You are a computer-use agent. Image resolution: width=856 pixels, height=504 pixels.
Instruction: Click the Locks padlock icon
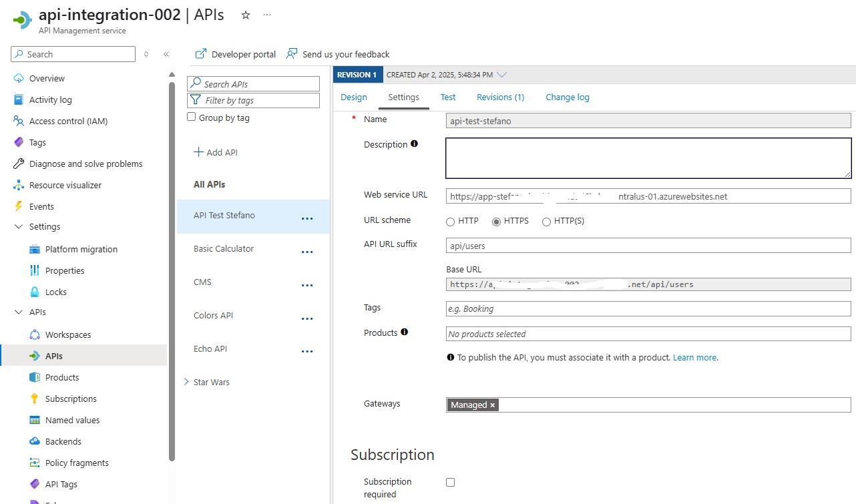(35, 292)
